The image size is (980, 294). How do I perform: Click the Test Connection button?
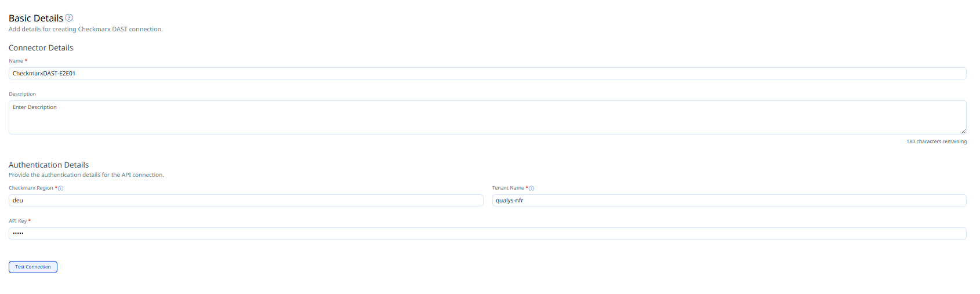33,267
